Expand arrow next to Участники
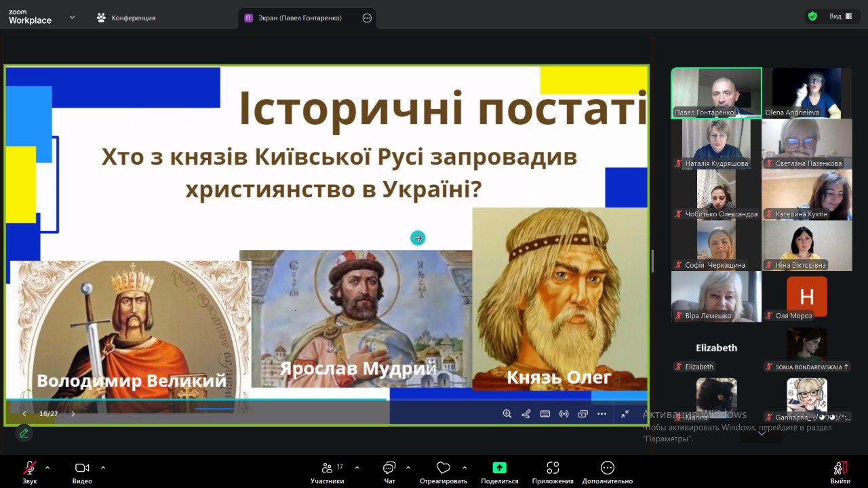Screen dimensions: 868x488 click(357, 468)
